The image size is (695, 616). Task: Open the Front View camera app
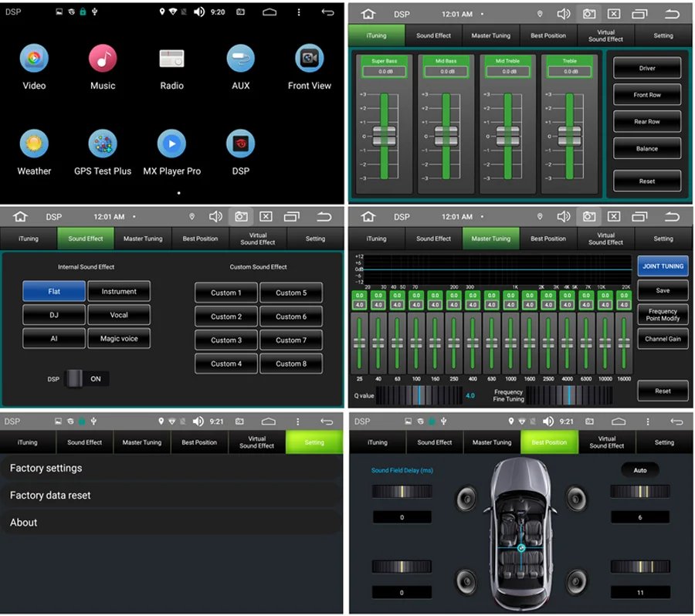310,59
